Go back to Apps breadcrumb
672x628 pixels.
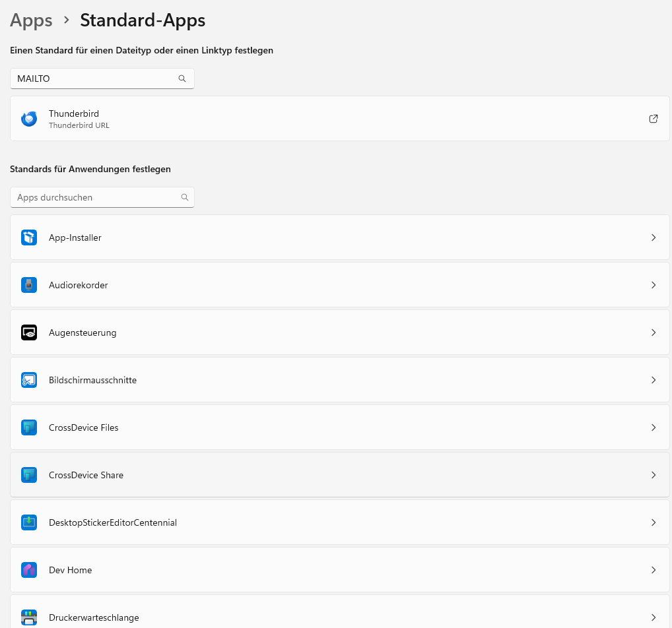pos(31,20)
